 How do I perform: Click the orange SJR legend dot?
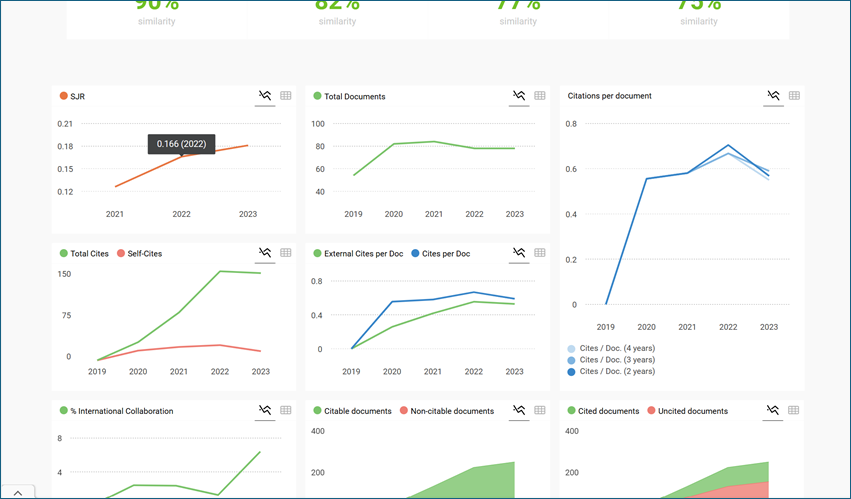[64, 97]
